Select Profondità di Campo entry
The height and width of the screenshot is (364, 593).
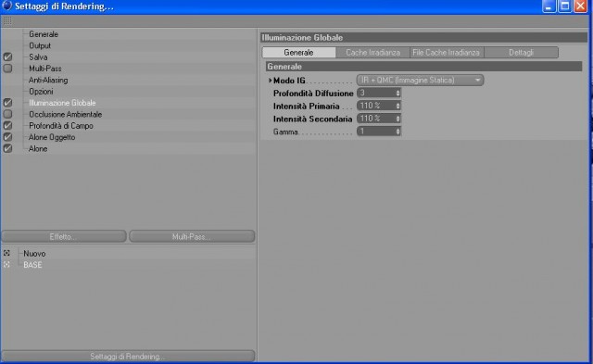click(61, 125)
